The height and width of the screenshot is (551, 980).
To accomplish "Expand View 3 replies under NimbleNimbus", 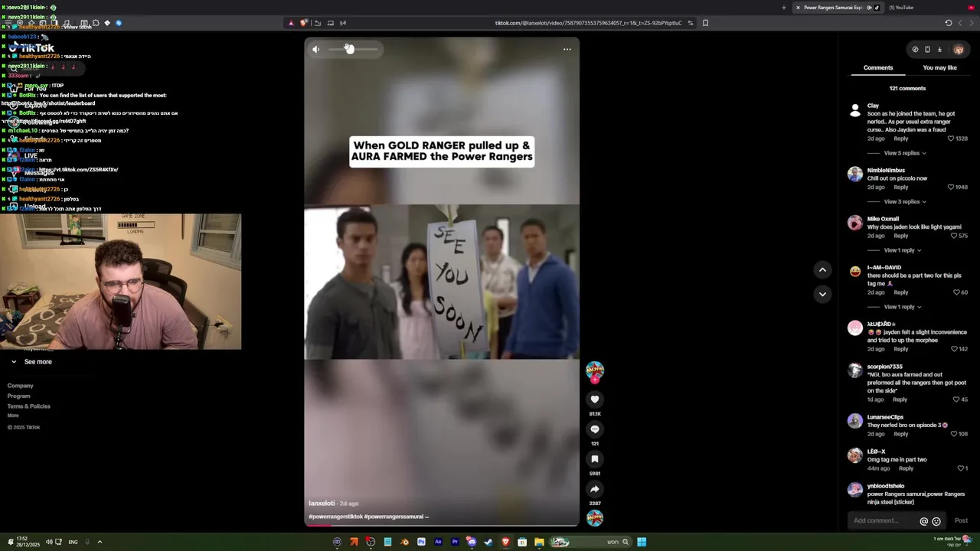I will click(905, 201).
